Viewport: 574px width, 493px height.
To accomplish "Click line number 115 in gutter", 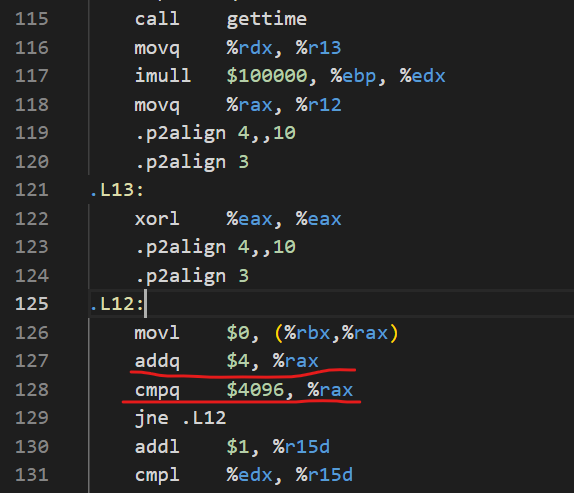I will pos(32,19).
